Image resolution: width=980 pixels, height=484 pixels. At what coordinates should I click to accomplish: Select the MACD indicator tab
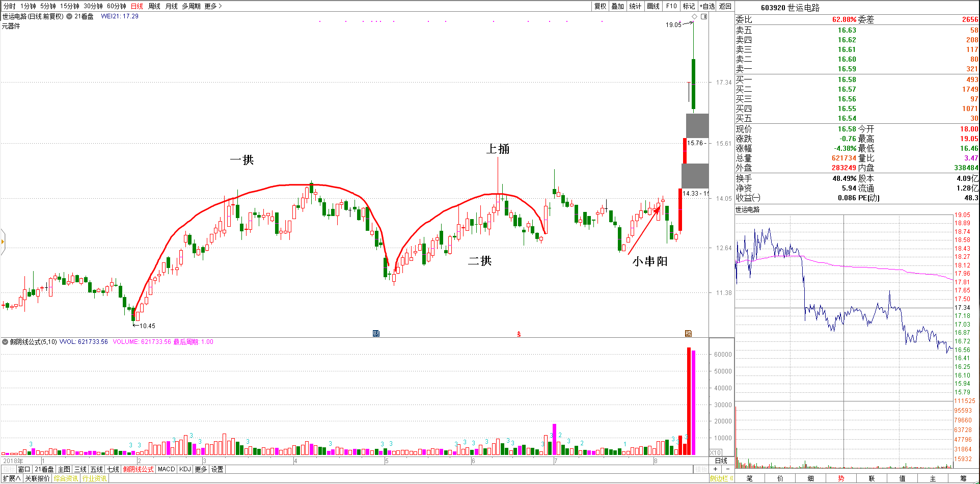click(166, 469)
